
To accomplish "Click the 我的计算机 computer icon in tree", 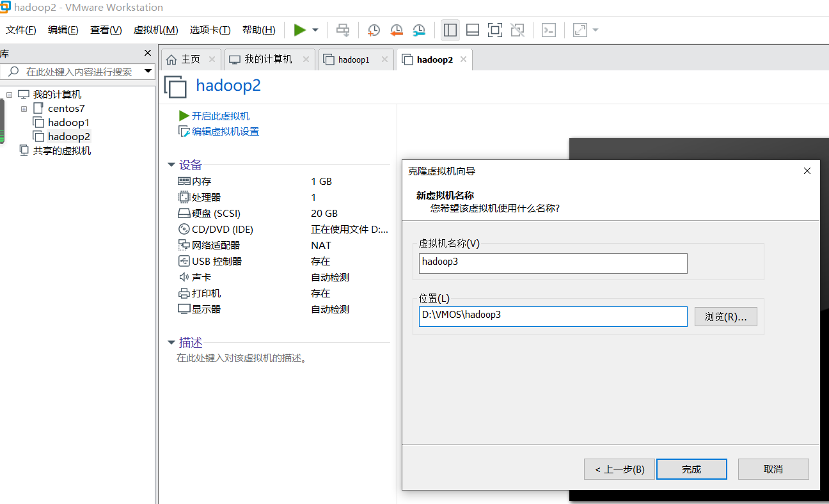I will [24, 95].
